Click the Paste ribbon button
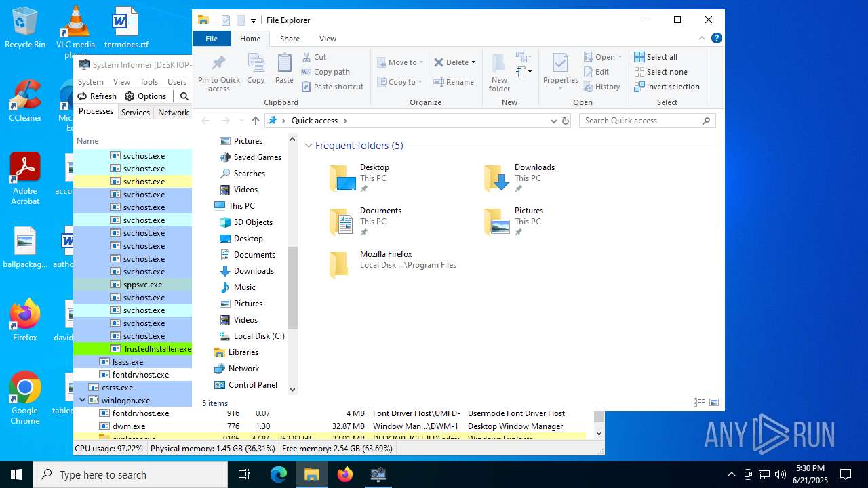 (x=284, y=69)
